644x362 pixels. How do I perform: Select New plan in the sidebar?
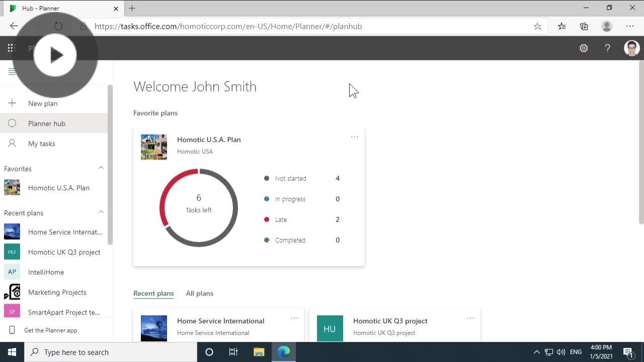click(54, 103)
